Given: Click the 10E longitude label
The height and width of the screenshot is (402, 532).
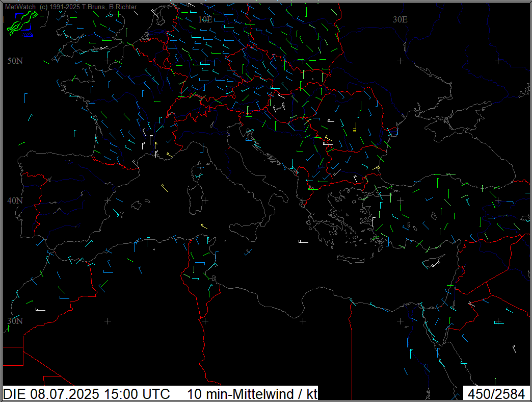Looking at the screenshot, I should [205, 19].
